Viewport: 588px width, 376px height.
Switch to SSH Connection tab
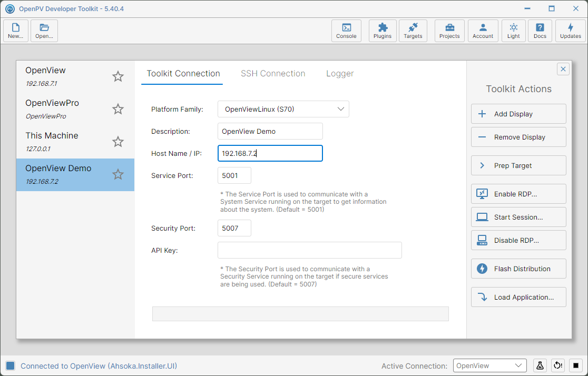tap(273, 74)
